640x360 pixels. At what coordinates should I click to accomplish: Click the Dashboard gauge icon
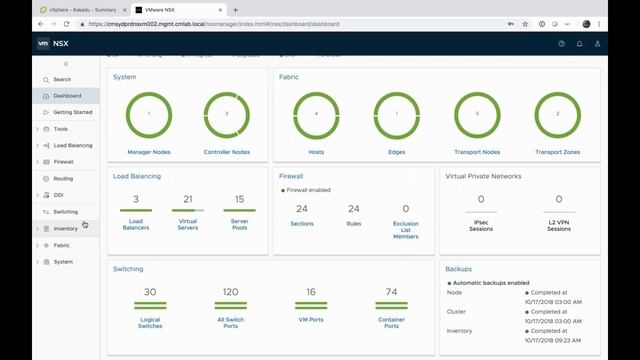pos(46,96)
